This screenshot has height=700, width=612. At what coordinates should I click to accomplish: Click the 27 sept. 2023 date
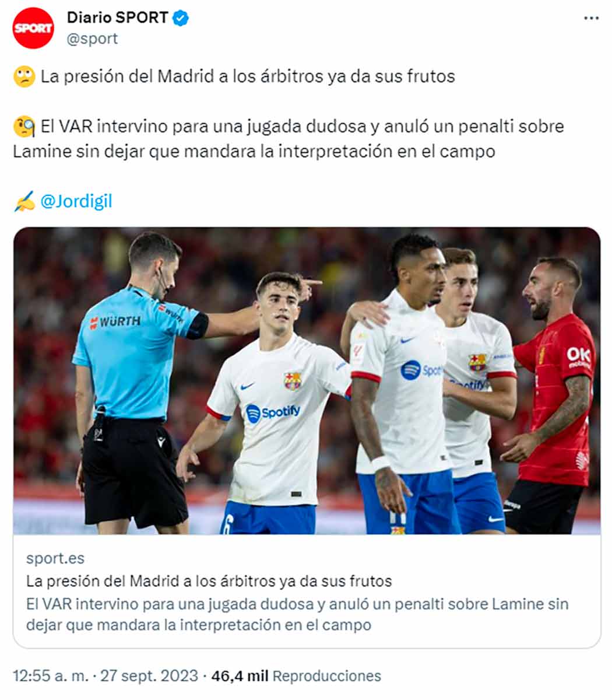(149, 676)
